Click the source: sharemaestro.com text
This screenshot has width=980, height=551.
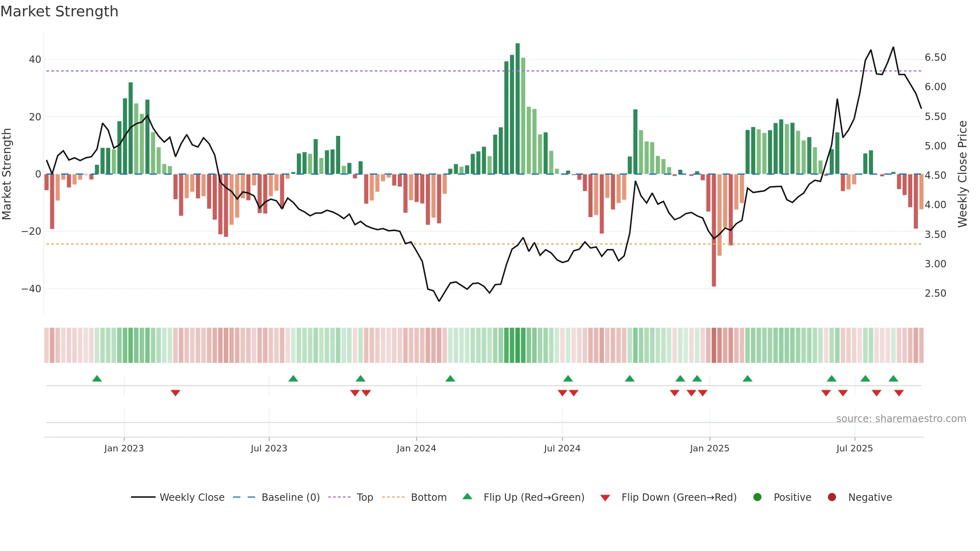coord(901,418)
